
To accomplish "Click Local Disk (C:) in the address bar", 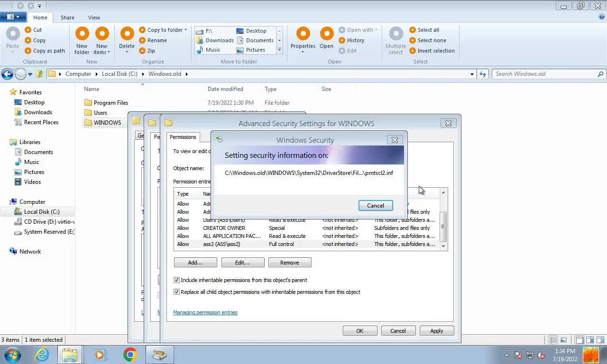I will 120,74.
